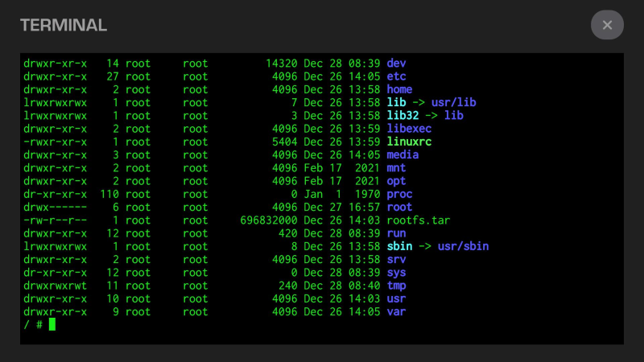Click the permissions 'drwxrwxrwt' on the tmp row
The height and width of the screenshot is (362, 644).
coord(55,286)
